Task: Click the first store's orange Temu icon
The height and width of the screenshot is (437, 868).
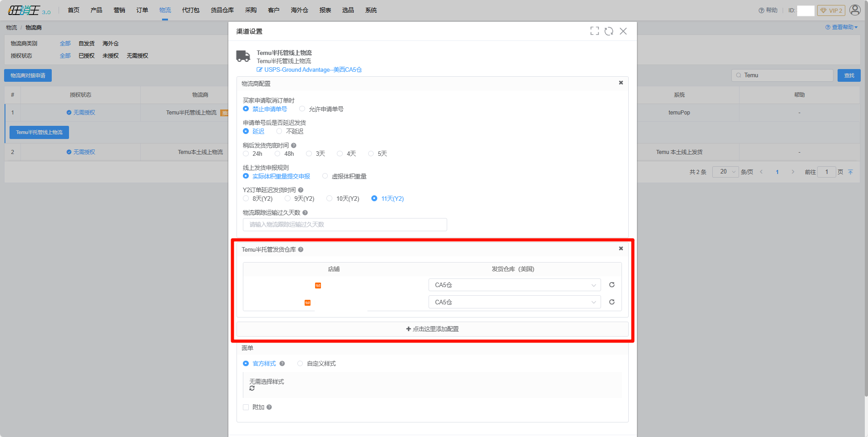Action: 318,285
